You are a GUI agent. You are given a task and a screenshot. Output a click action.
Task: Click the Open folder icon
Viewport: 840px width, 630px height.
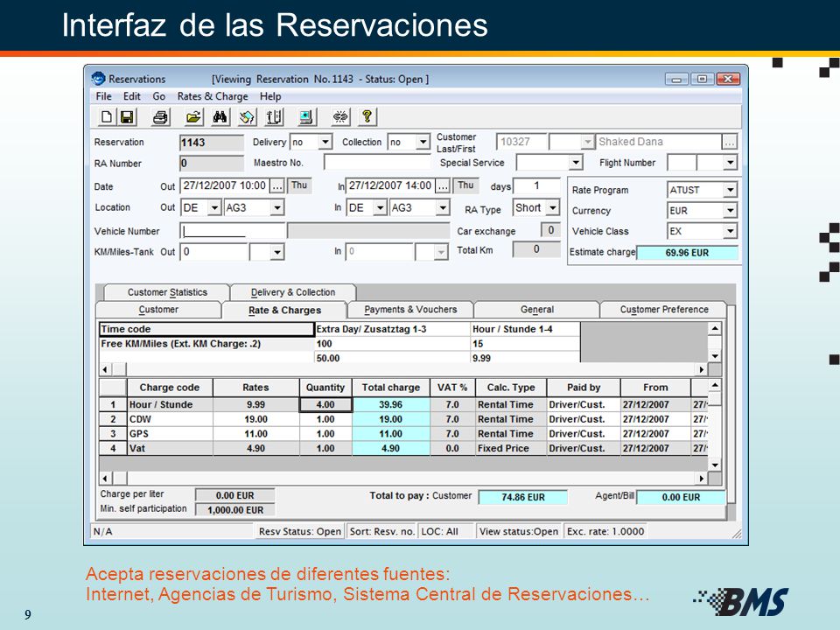tap(193, 116)
